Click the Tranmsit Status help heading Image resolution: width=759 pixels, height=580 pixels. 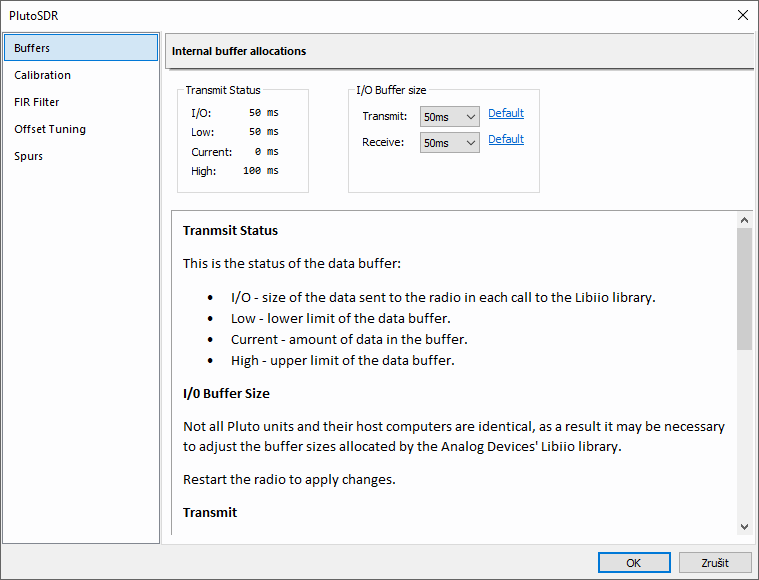pos(230,231)
